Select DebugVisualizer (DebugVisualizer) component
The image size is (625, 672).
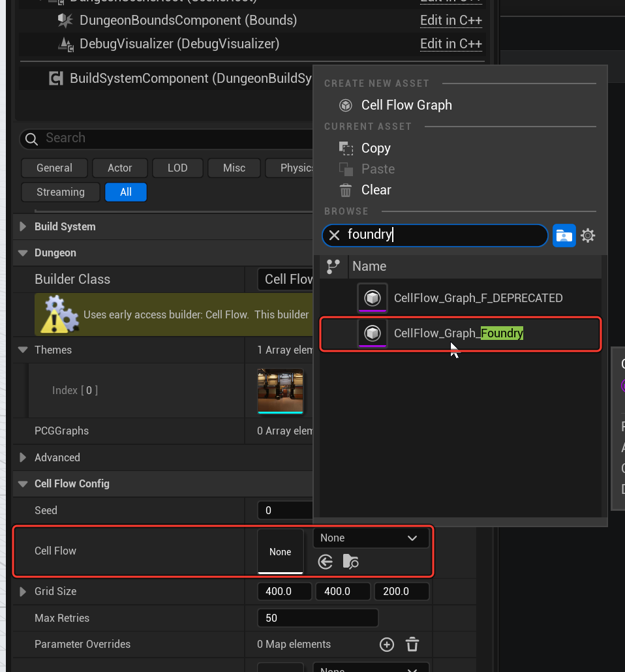[179, 44]
